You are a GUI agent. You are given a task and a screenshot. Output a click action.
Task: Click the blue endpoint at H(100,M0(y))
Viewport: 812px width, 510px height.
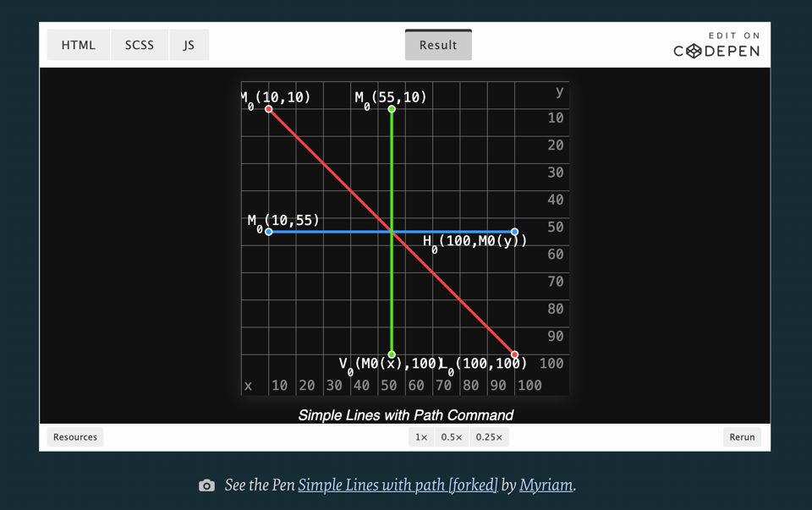point(513,231)
